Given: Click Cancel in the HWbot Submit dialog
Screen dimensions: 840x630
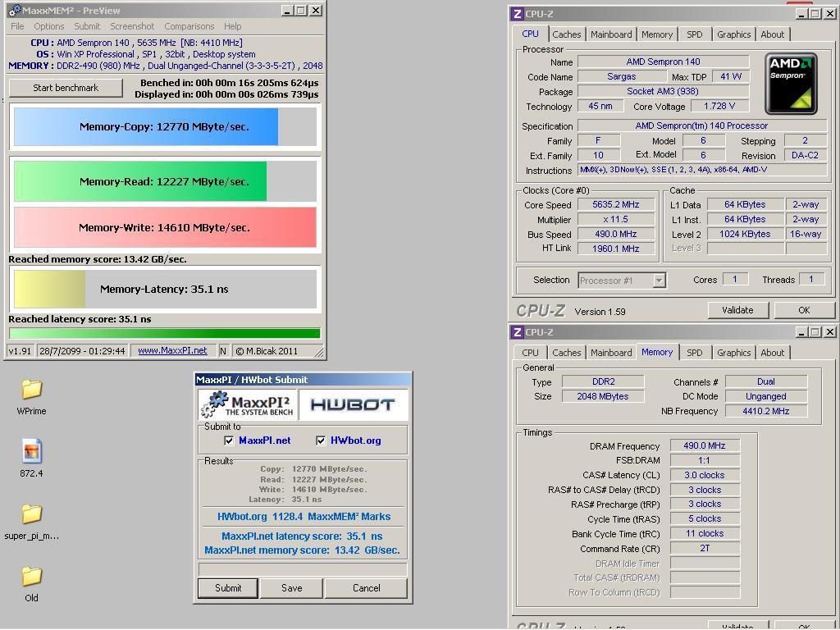Looking at the screenshot, I should click(x=366, y=587).
